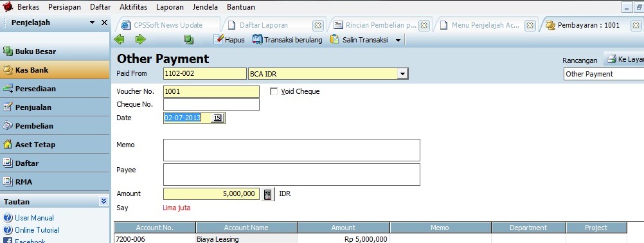Open the RMA module
644x243 pixels.
pos(55,181)
